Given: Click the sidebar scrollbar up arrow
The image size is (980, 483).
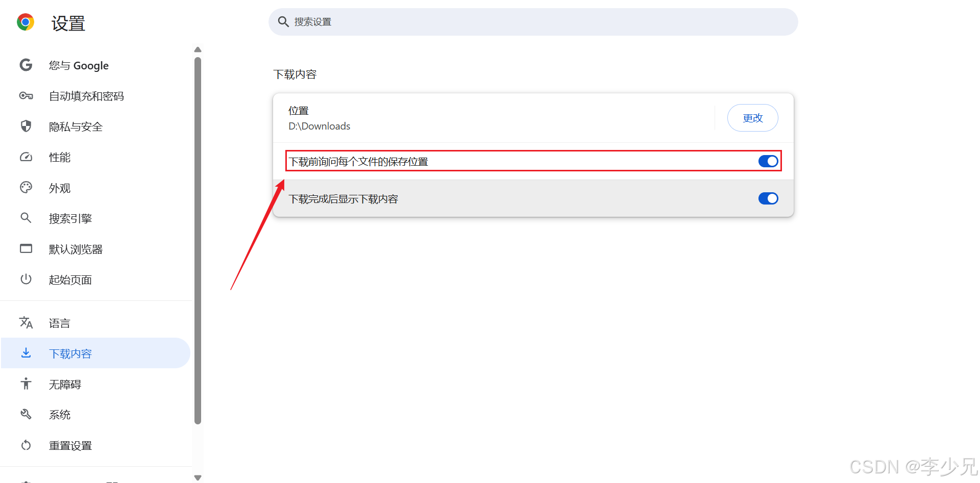Looking at the screenshot, I should pyautogui.click(x=198, y=49).
